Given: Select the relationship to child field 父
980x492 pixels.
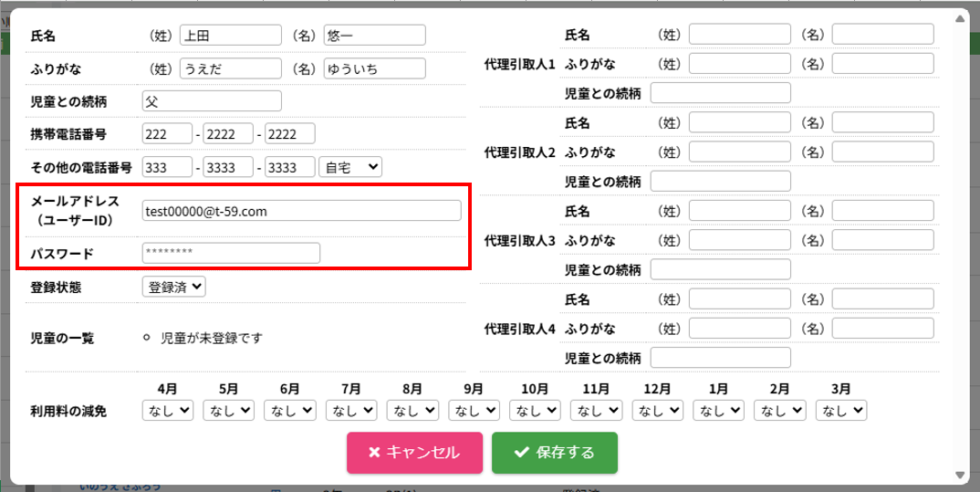Looking at the screenshot, I should [x=212, y=100].
